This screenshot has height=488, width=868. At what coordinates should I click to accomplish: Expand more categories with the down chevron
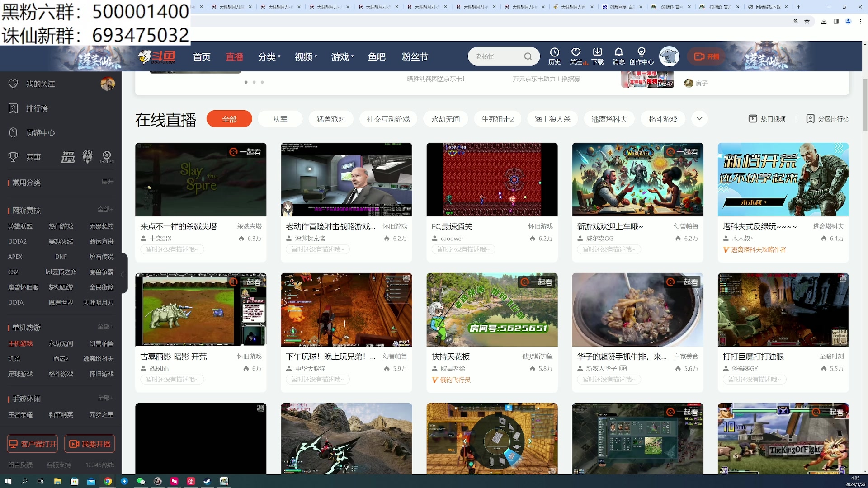(699, 119)
